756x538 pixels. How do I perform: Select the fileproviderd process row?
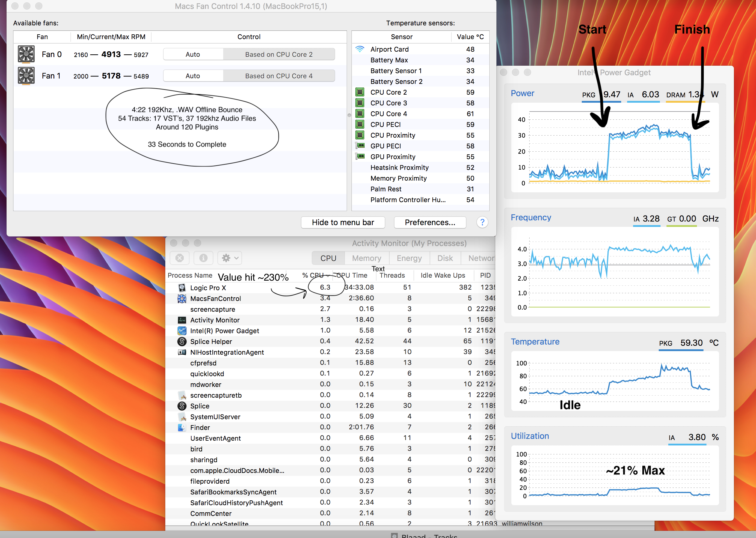pos(330,481)
